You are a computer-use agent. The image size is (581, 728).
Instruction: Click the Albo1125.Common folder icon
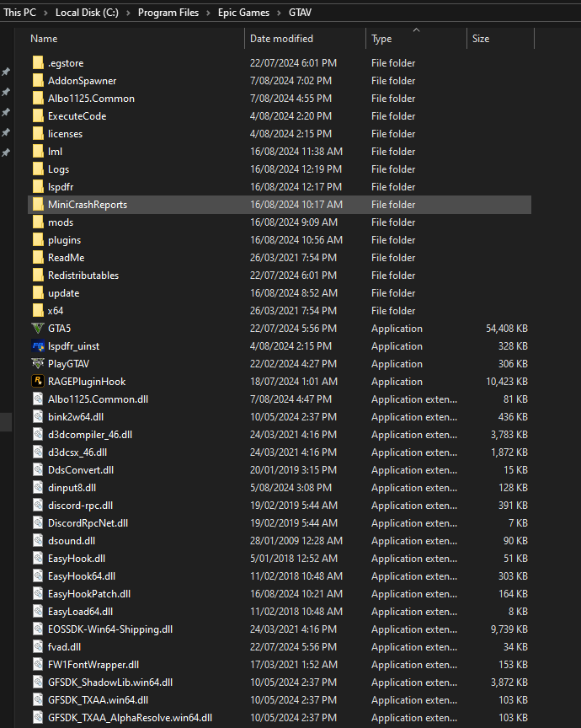click(38, 98)
